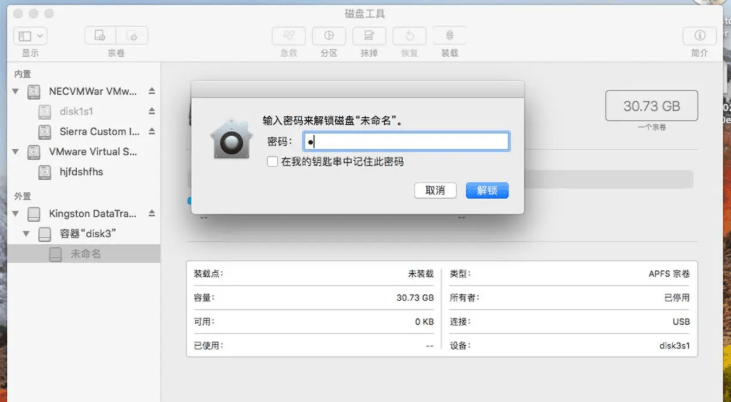The height and width of the screenshot is (402, 731).
Task: Click the disk3s1 device value
Action: coord(675,346)
